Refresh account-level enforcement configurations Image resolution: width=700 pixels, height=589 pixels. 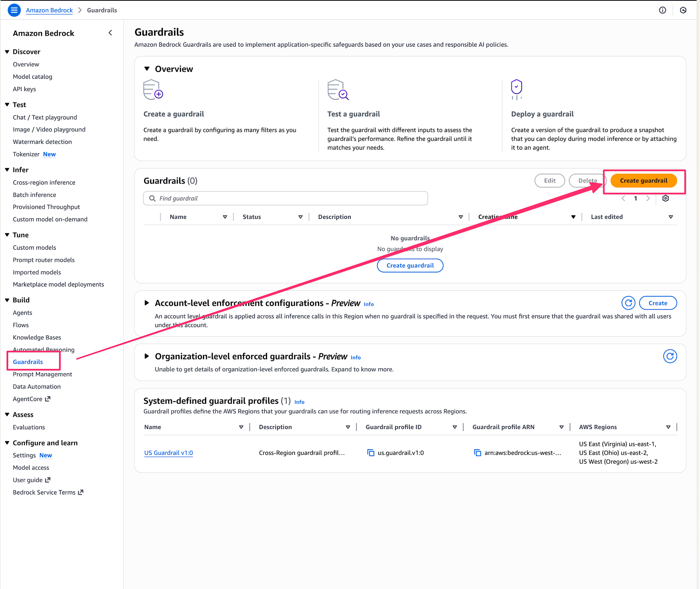point(628,303)
